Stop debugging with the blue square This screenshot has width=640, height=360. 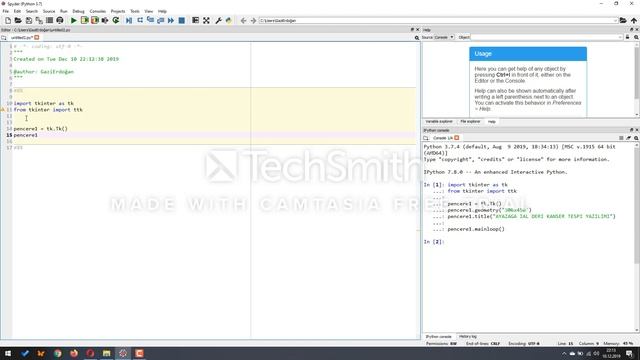point(182,20)
